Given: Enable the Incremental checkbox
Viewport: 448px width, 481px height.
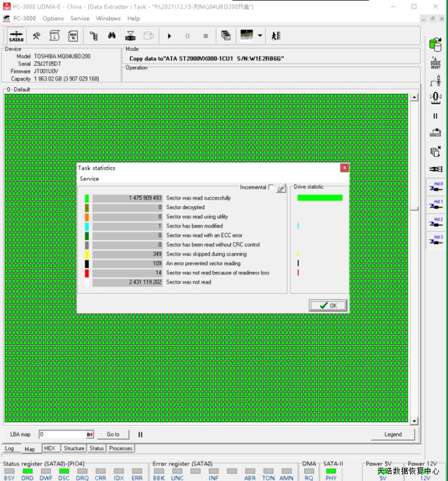Looking at the screenshot, I should [271, 188].
